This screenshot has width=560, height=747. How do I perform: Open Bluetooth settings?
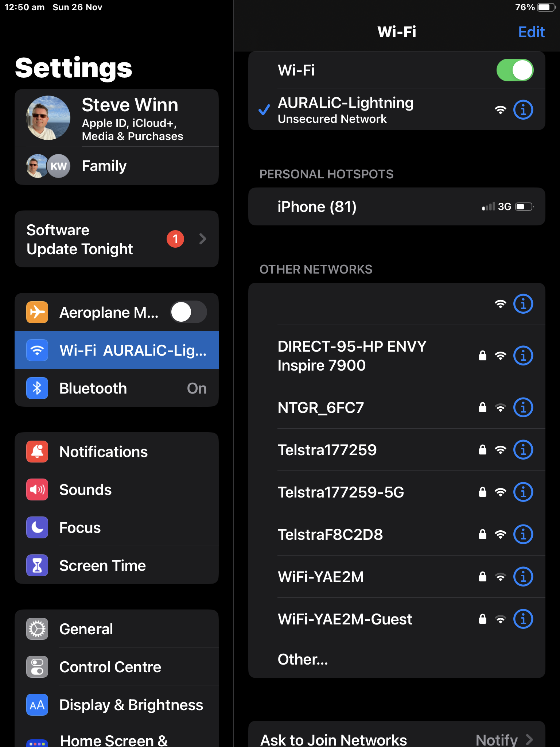pos(117,388)
